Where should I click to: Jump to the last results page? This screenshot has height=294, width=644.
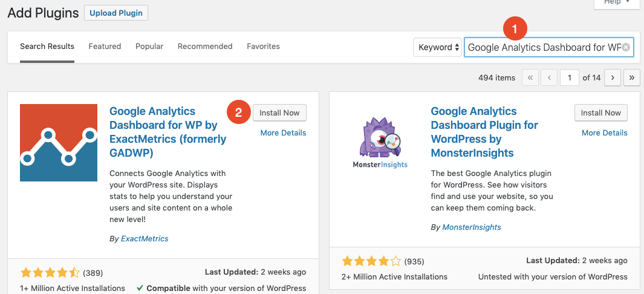[632, 77]
